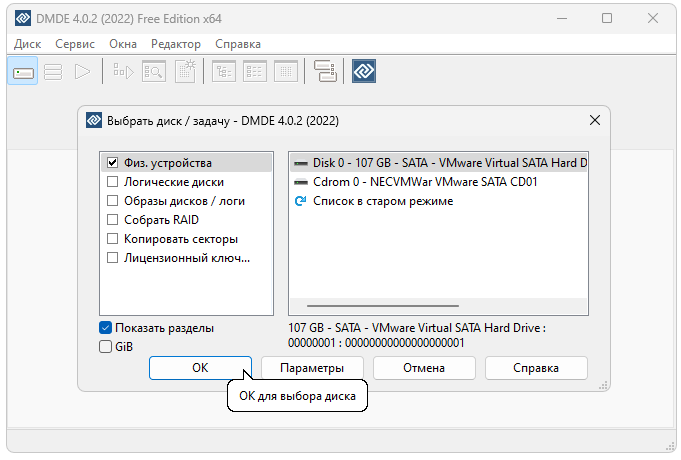The image size is (681, 460).
Task: Select Disk 0 - 107 GB SATA entry
Action: pyautogui.click(x=439, y=163)
